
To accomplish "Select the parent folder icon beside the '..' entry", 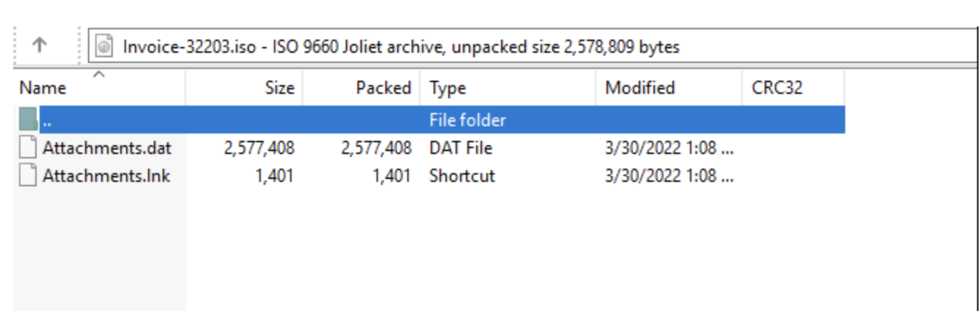I will click(x=28, y=120).
